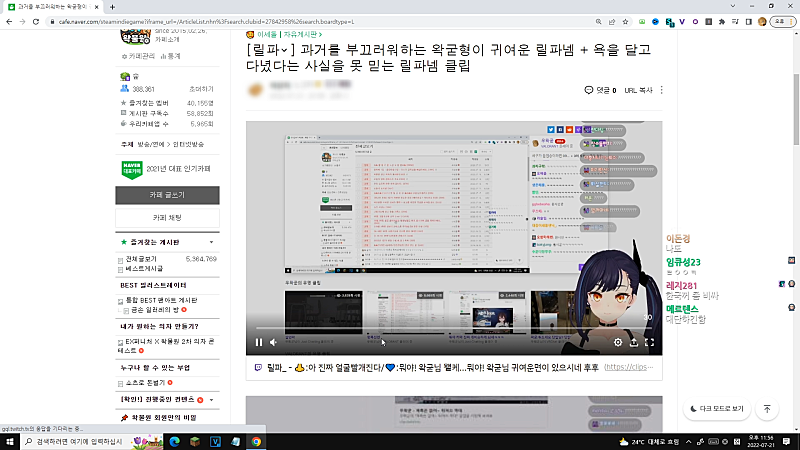800x450 pixels.
Task: Select the 과거를 부끄러워하는 browser tab
Action: click(x=52, y=7)
